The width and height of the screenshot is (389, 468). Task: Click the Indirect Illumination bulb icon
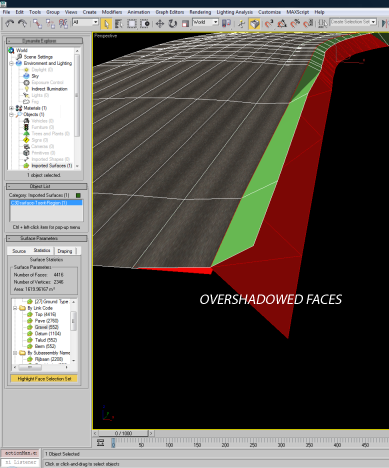point(27,89)
